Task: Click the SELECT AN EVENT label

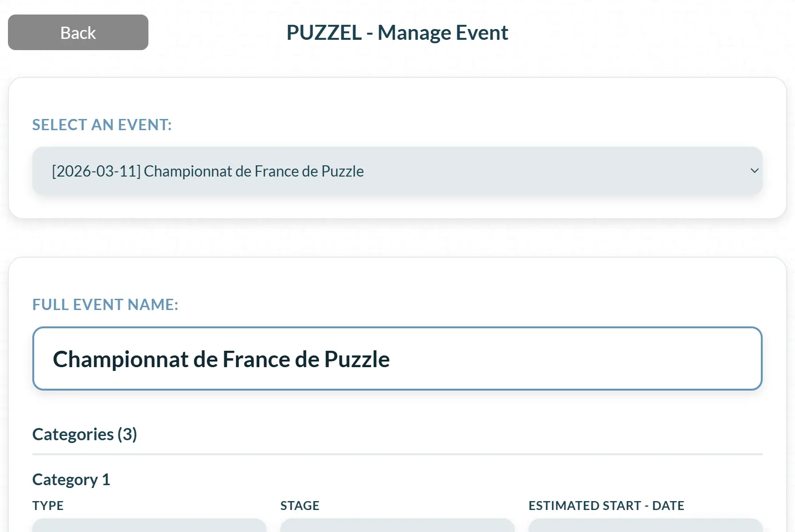Action: click(x=102, y=125)
